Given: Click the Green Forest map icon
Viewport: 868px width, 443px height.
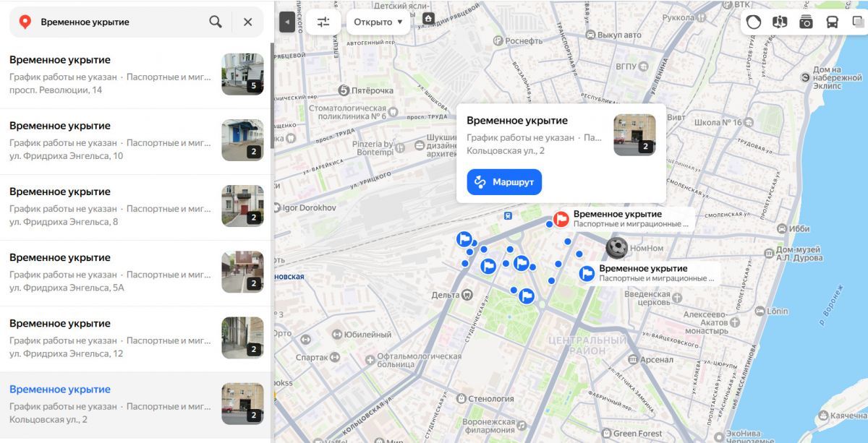Looking at the screenshot, I should click(605, 434).
